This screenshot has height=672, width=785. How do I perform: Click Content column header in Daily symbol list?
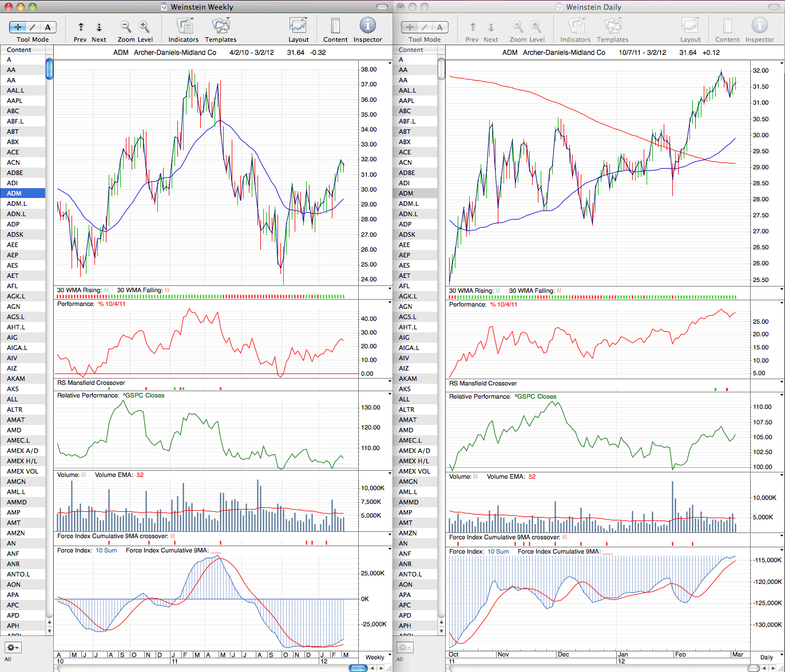point(415,50)
